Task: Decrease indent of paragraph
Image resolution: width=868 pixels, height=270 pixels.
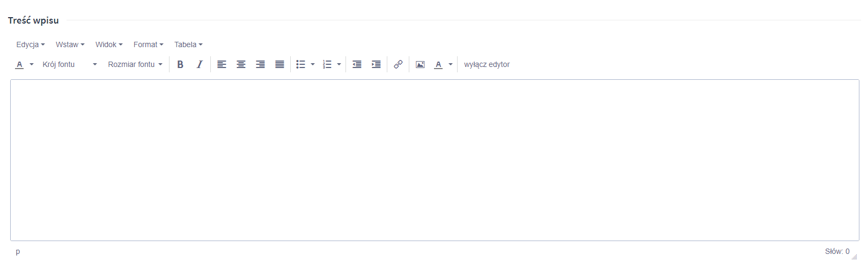Action: (x=357, y=64)
